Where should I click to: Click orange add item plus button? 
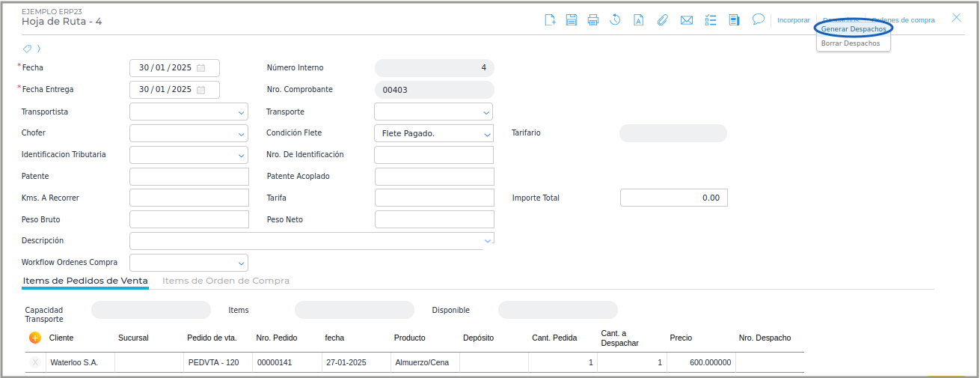[x=35, y=338]
